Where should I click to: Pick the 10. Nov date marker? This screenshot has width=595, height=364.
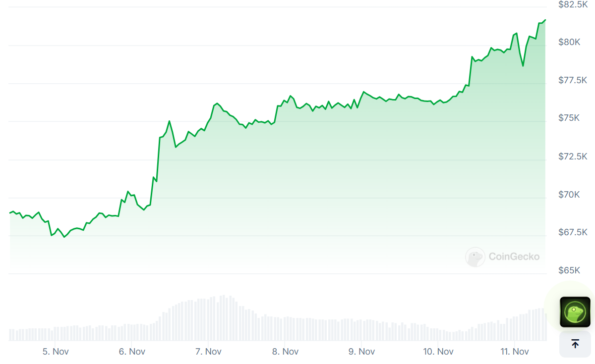point(438,352)
